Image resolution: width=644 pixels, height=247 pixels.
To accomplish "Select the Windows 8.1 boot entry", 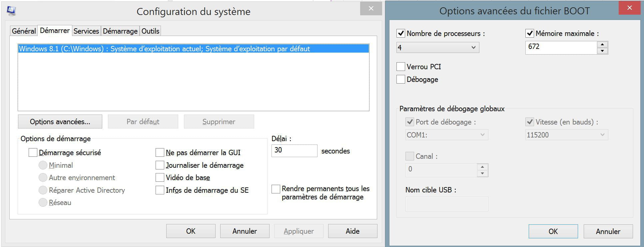I will 193,49.
